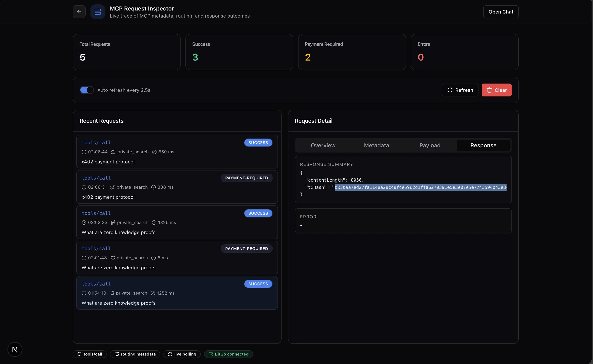Image resolution: width=593 pixels, height=364 pixels.
Task: Click the BitGo connected wallet icon
Action: [211, 354]
